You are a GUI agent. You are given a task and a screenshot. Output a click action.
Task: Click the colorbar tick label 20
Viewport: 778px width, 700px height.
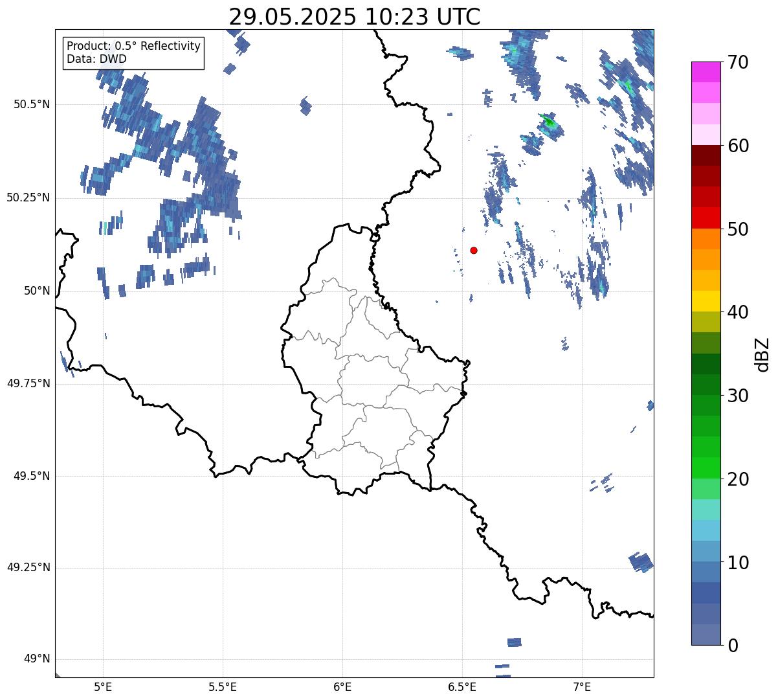click(738, 479)
